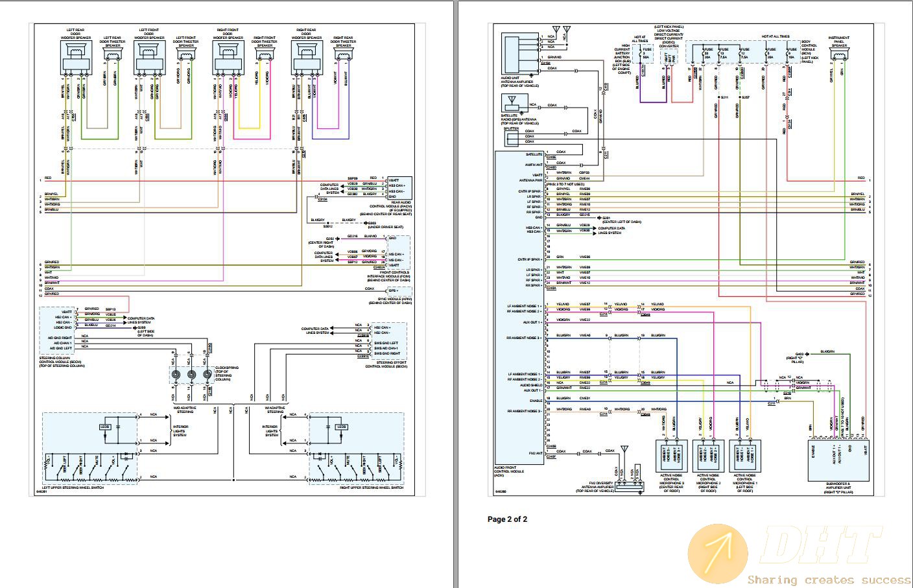Click the "SATELLITE" pin label on ACM
The image size is (913, 588).
[534, 154]
